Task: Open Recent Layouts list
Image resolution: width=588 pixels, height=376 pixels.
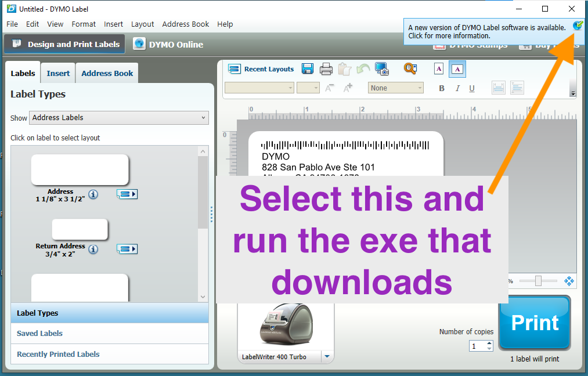Action: 261,69
